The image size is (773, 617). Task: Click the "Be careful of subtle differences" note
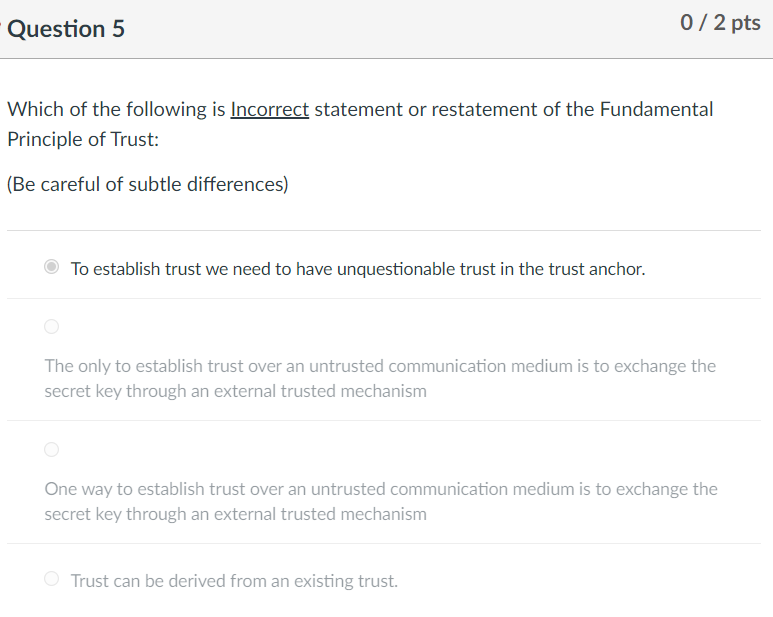click(x=147, y=185)
